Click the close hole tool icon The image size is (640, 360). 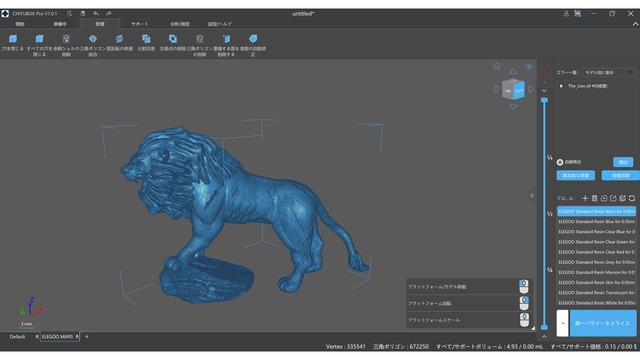coord(13,39)
